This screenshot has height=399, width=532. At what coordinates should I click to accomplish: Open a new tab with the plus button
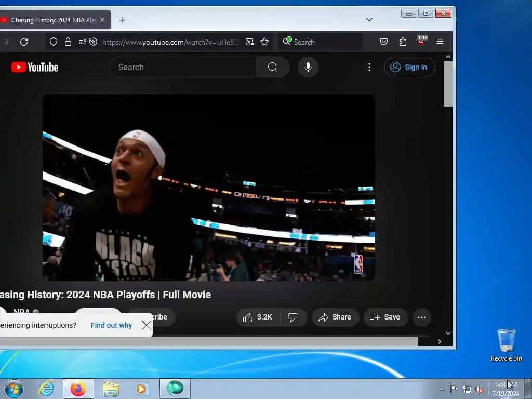click(122, 20)
